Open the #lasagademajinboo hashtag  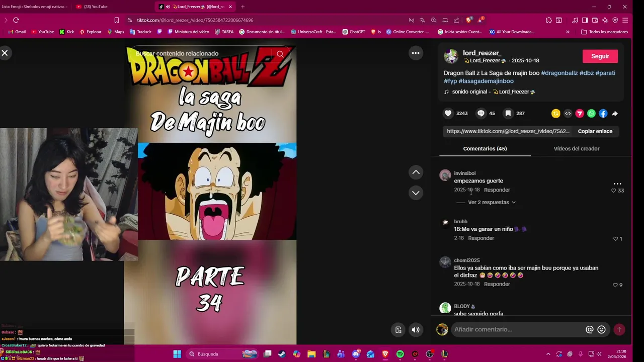486,81
